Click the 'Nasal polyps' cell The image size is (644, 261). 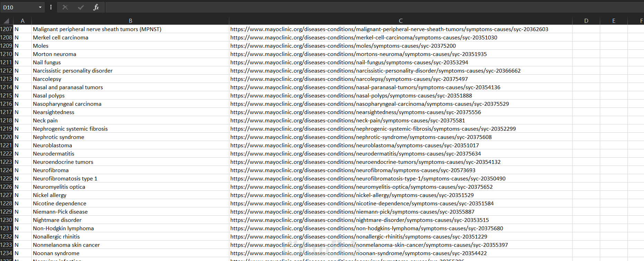[x=130, y=95]
